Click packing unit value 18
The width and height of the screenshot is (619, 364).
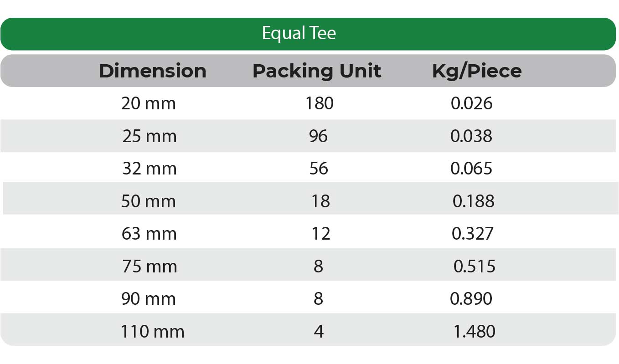click(320, 201)
